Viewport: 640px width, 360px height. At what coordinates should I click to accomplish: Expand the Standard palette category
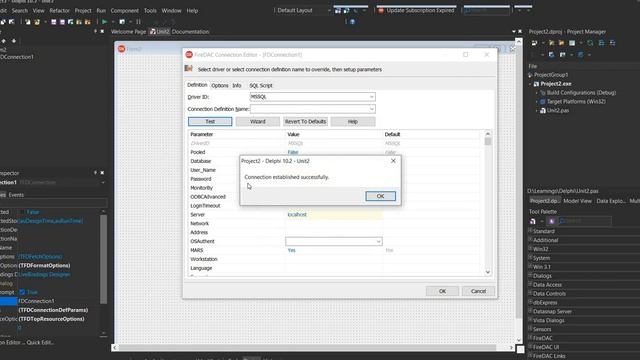click(x=530, y=231)
